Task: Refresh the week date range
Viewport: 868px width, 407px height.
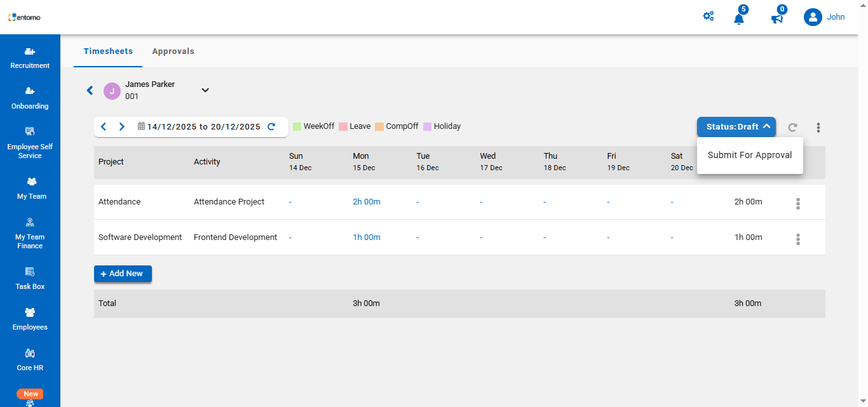Action: (x=271, y=126)
